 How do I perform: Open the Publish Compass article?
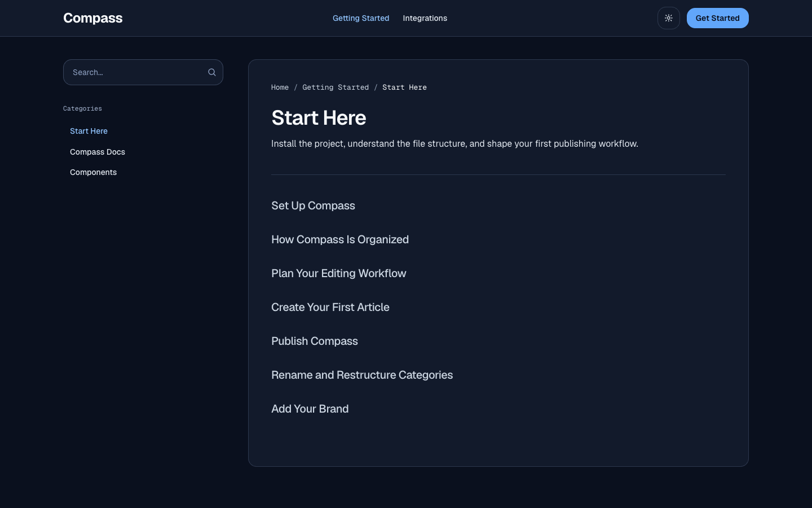(314, 341)
